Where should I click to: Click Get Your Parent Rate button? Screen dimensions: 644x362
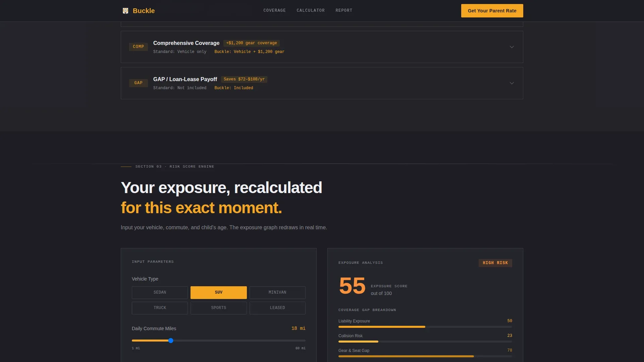tap(492, 11)
